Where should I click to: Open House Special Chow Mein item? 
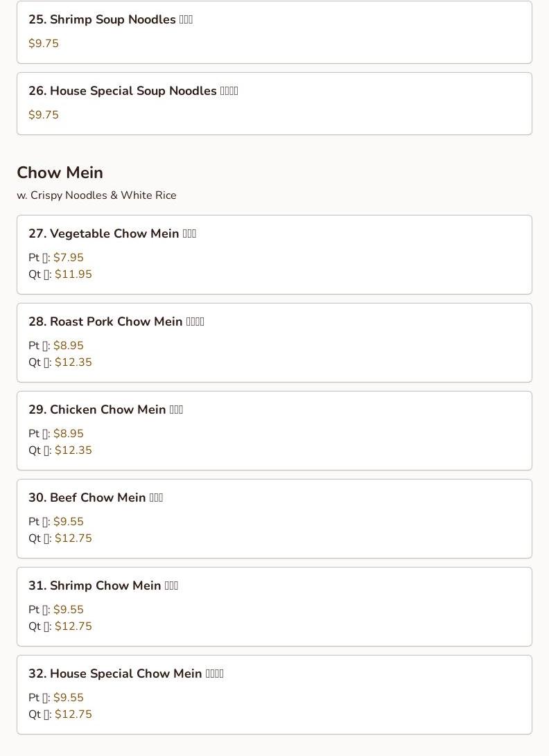[274, 695]
